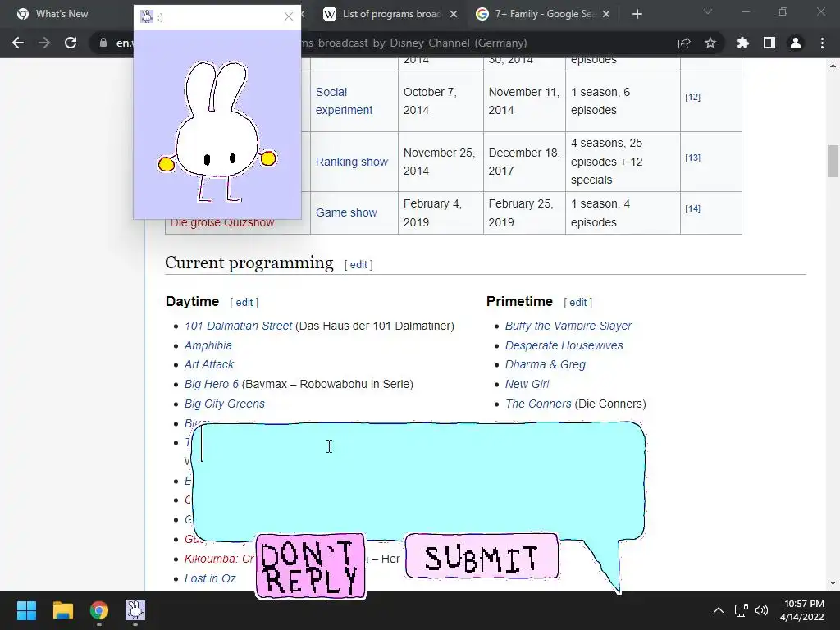
Task: Click the address bar URL text
Action: tap(413, 43)
